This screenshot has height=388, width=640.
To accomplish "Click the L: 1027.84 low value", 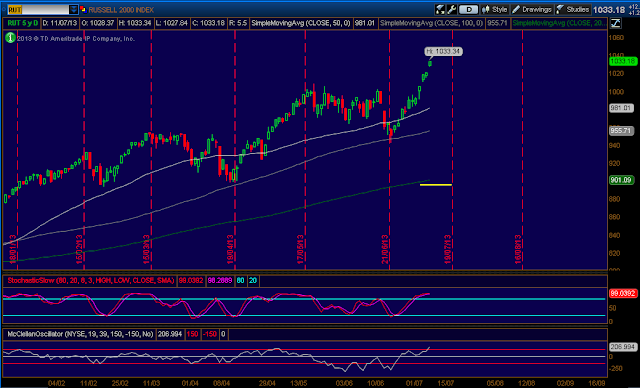I will pos(172,23).
